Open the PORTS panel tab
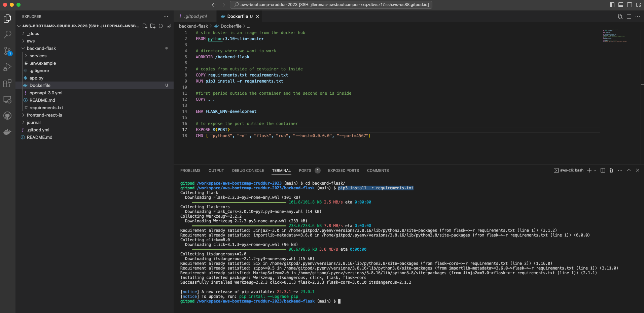Screen dimensions: 644x313 tap(305, 170)
